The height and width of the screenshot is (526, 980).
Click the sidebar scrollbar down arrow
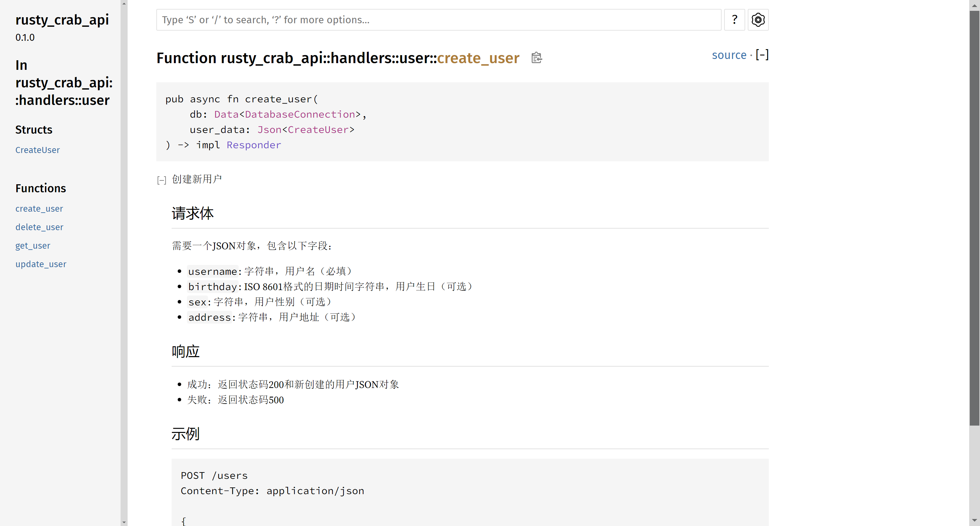pyautogui.click(x=124, y=522)
